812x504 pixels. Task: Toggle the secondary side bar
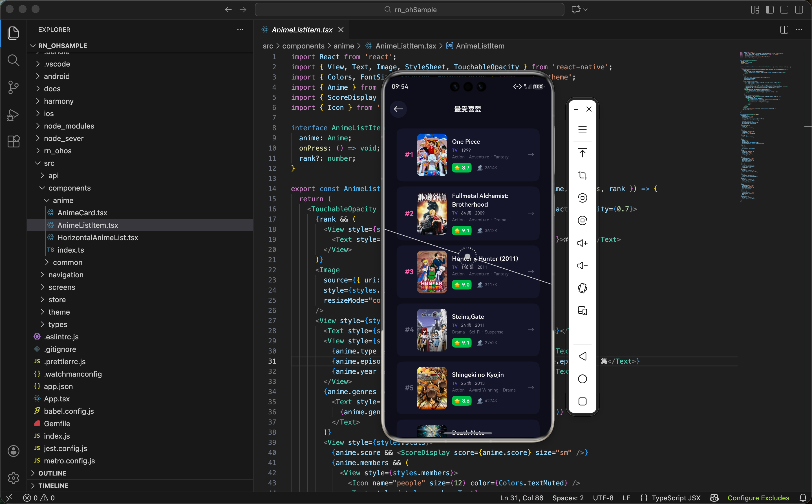(799, 10)
